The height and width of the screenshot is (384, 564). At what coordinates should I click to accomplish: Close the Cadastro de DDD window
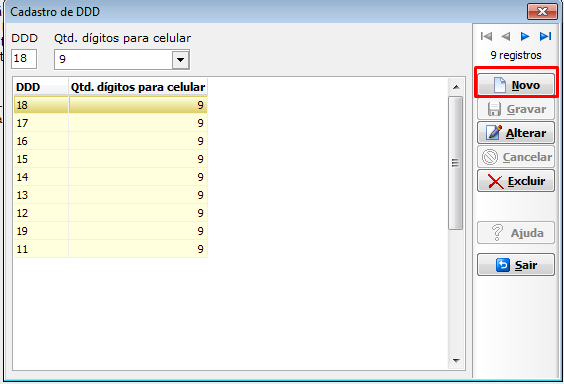[x=542, y=12]
